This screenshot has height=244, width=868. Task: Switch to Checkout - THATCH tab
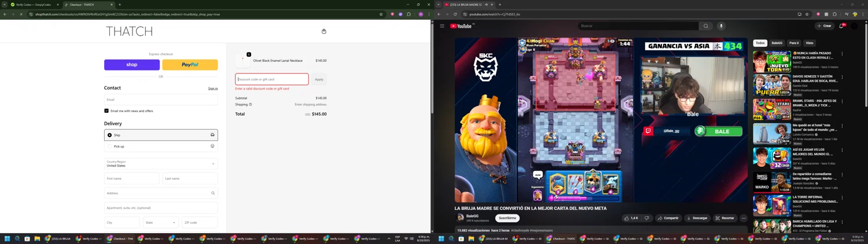coord(89,5)
